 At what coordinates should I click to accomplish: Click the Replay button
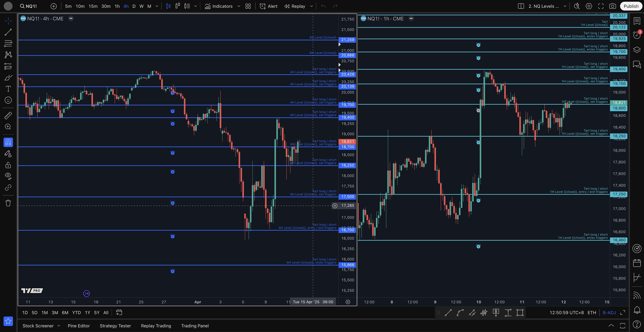point(295,6)
